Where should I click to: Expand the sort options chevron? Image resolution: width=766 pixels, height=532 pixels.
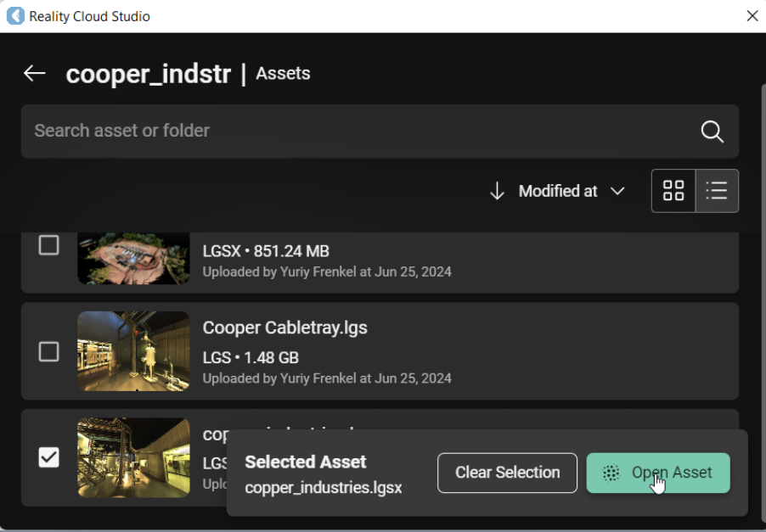(x=617, y=192)
